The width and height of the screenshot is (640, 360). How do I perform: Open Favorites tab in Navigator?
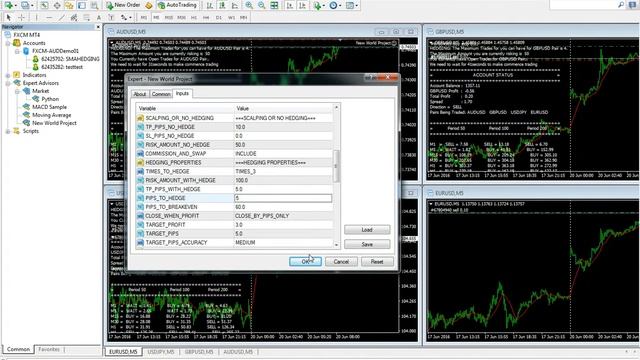(x=49, y=349)
